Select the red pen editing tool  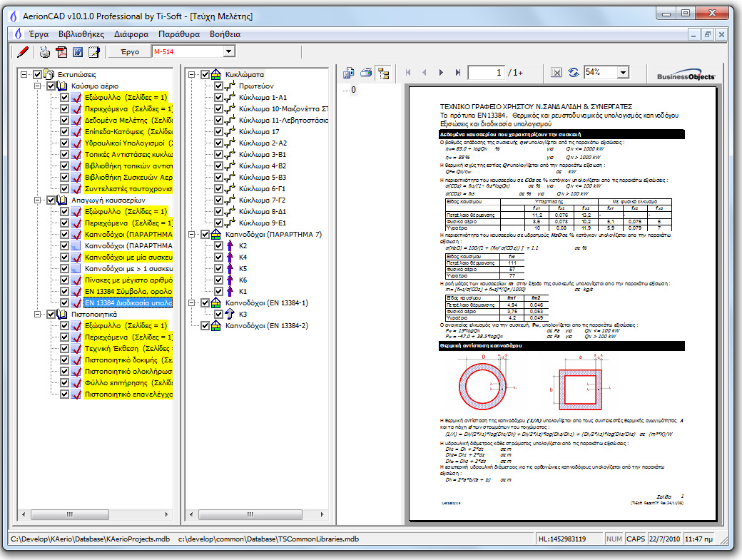click(x=23, y=51)
